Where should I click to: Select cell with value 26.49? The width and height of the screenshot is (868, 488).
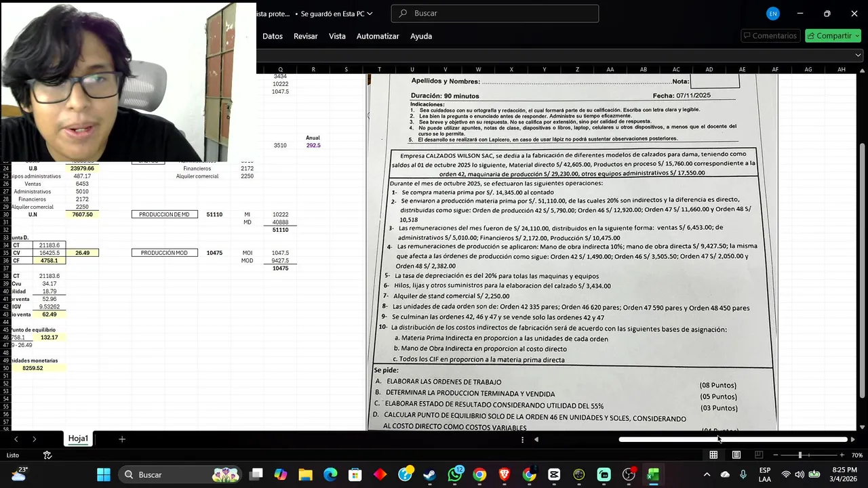click(82, 253)
